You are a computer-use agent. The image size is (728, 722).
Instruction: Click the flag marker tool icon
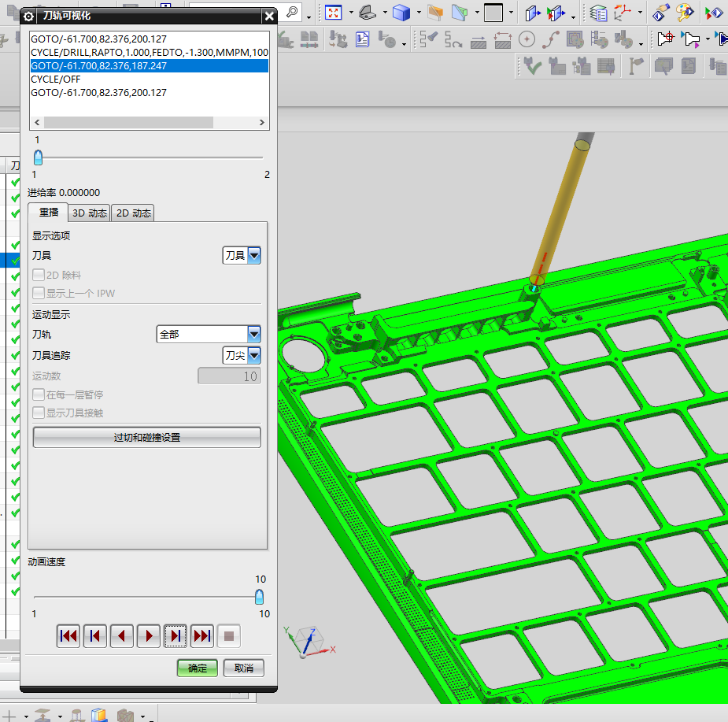pos(636,65)
